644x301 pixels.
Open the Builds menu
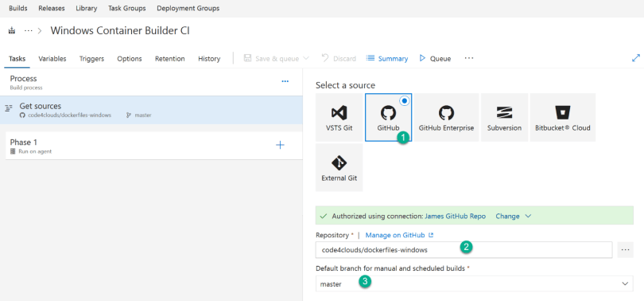[18, 8]
